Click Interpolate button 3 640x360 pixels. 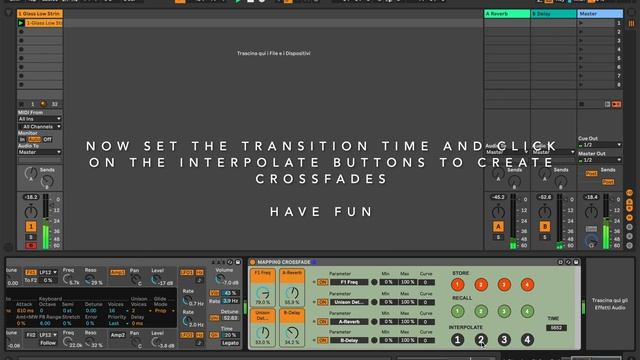pyautogui.click(x=504, y=340)
